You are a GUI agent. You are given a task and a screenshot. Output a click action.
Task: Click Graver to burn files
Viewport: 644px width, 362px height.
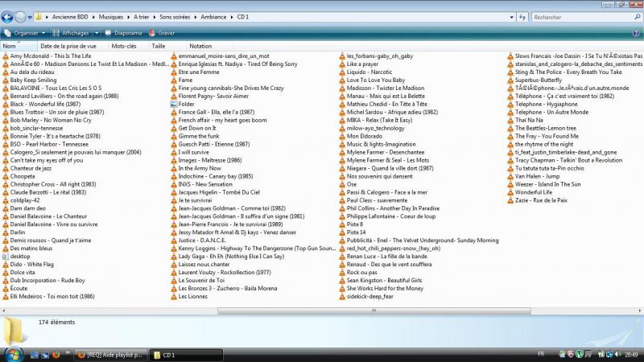point(162,33)
